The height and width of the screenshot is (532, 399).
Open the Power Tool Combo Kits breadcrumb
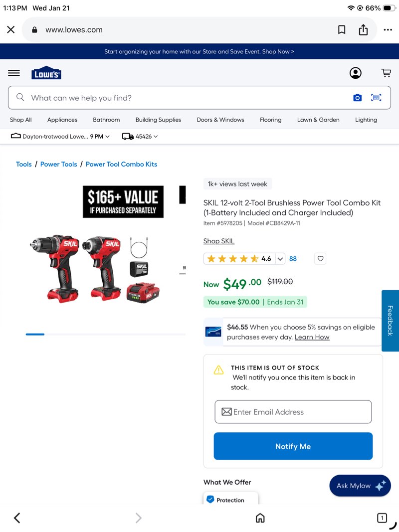(x=121, y=164)
